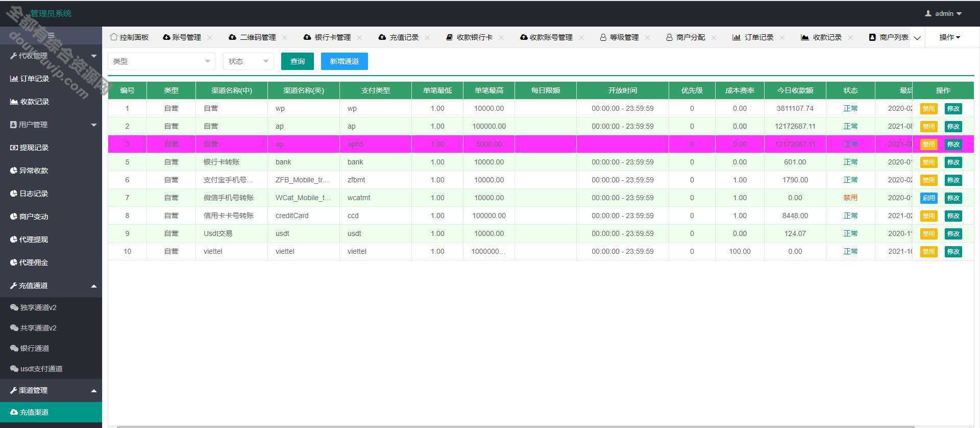
Task: Click the 今日收款额 column header
Action: 795,90
